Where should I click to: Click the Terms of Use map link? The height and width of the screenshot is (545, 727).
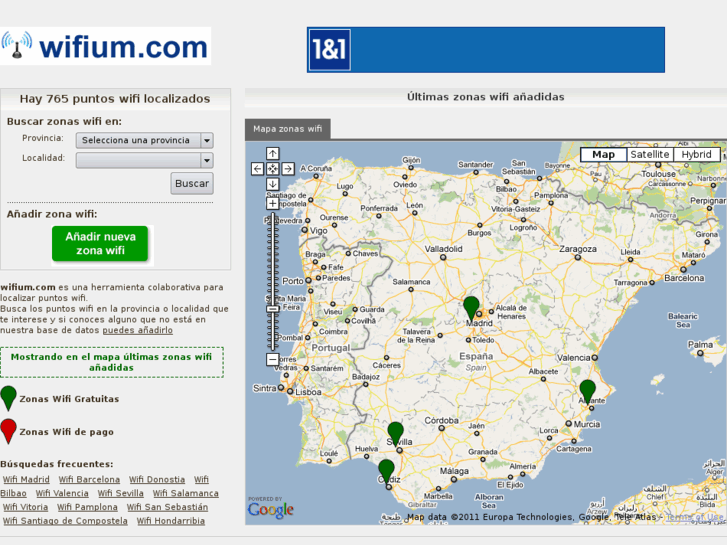[694, 517]
